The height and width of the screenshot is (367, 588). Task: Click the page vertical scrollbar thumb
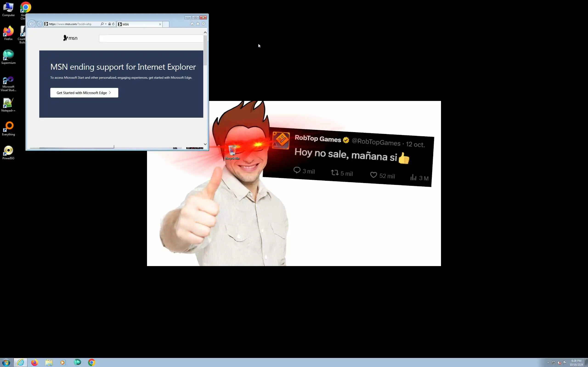(205, 50)
